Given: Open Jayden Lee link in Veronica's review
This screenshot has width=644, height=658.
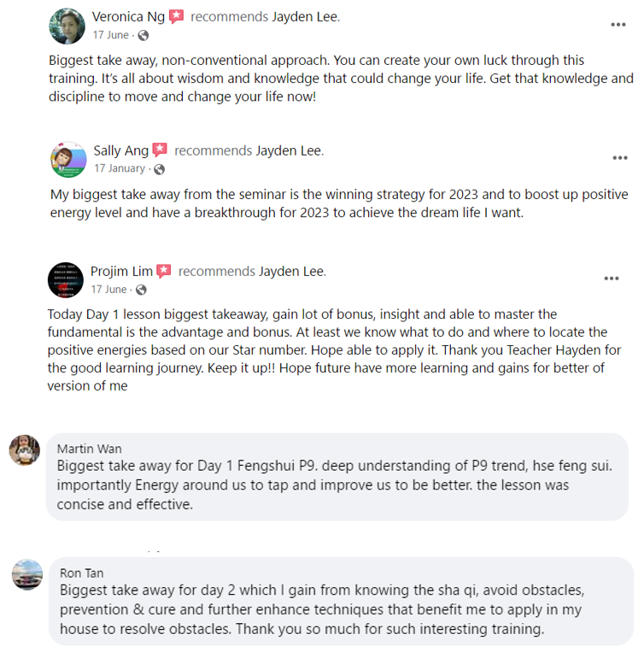Looking at the screenshot, I should point(305,17).
